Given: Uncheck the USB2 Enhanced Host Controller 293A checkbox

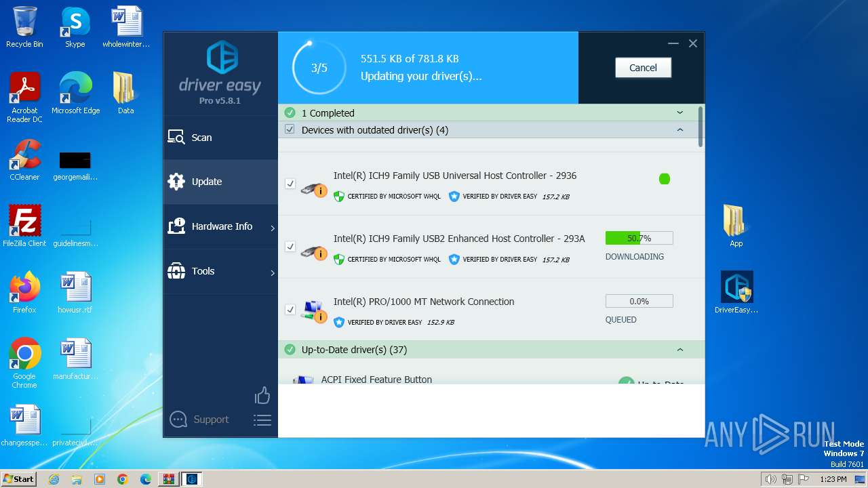Looking at the screenshot, I should pyautogui.click(x=290, y=247).
